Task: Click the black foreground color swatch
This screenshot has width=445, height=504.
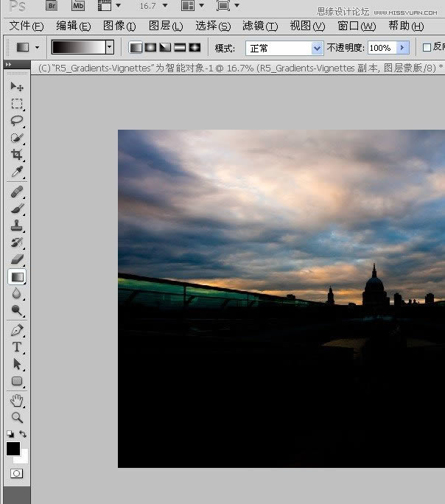Action: (13, 448)
